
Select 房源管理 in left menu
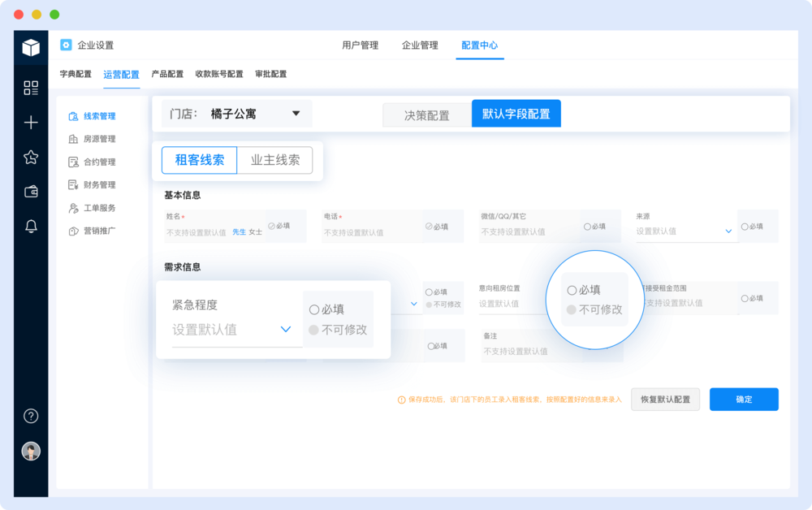(x=99, y=139)
